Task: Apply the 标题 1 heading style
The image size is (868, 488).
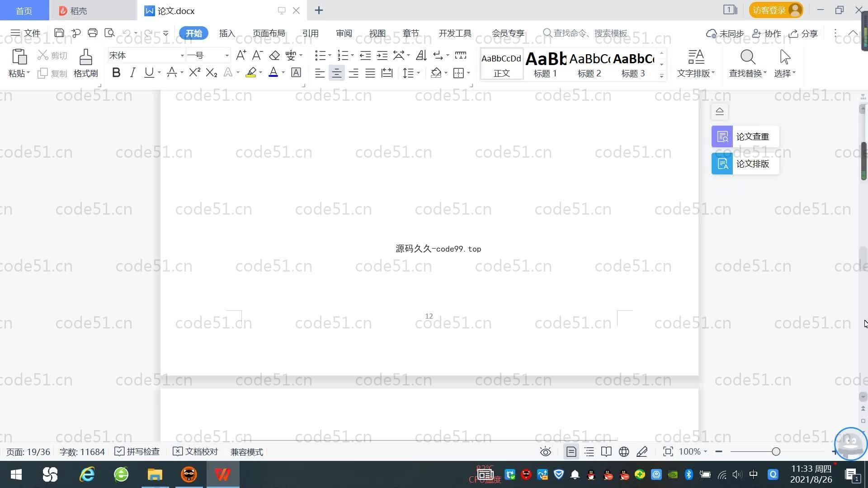Action: tap(545, 64)
